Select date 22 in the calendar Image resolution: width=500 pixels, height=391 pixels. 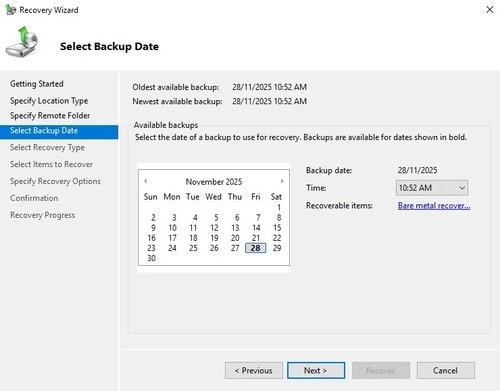(x=277, y=238)
